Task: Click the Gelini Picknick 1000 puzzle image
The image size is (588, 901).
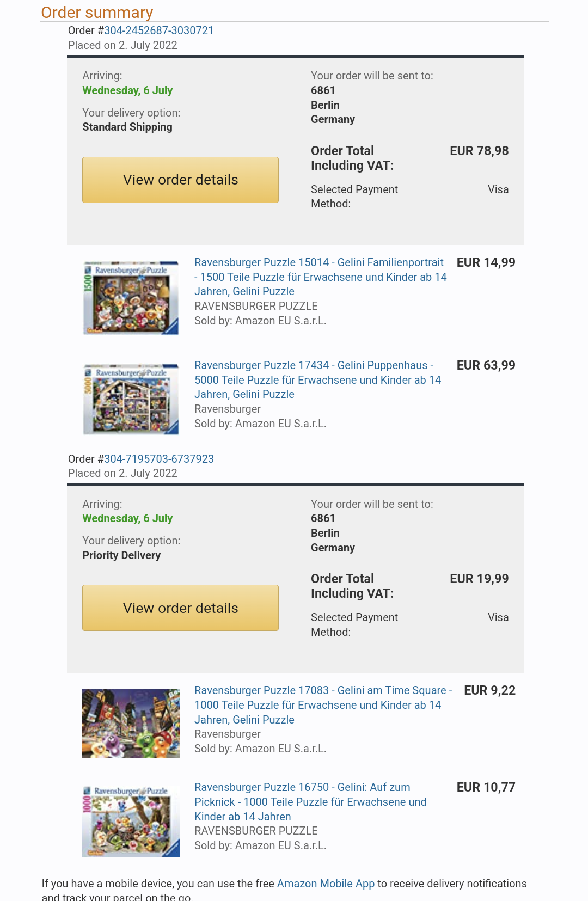Action: click(x=131, y=821)
